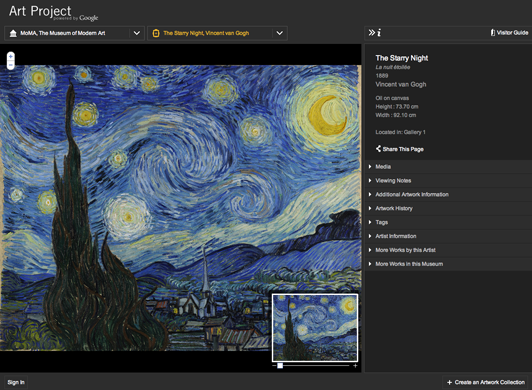Click the zoom out minus icon on the painting
Viewport: 532px width, 390px height.
11,65
